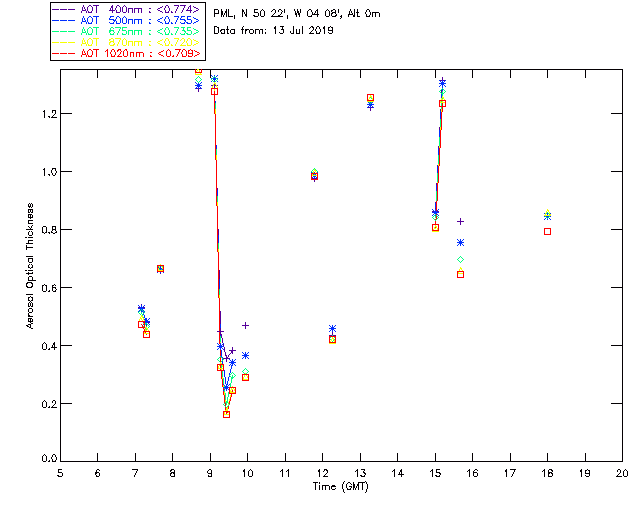Click the 'Data from: 13 Jul 2019' text

point(273,31)
